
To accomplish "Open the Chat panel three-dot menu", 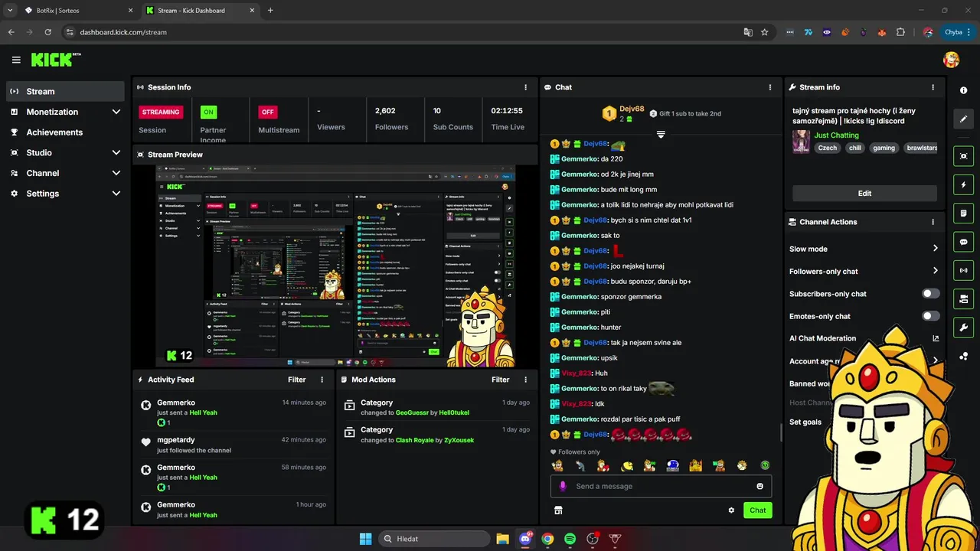I will (x=770, y=87).
